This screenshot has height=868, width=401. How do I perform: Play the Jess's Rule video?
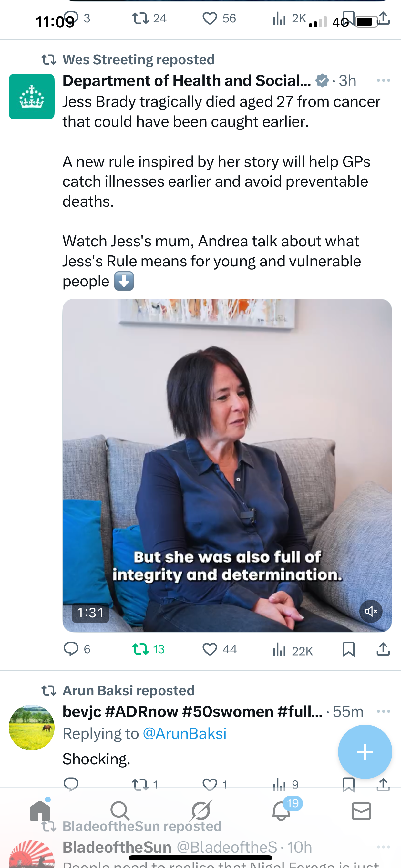point(227,465)
